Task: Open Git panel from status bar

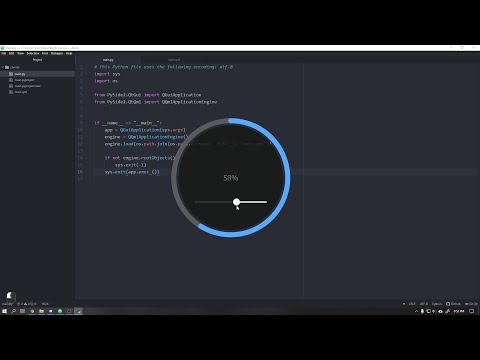Action: [x=471, y=304]
